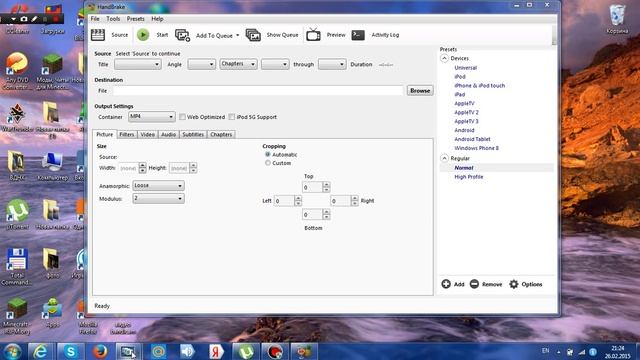Switch to the Subtitles tab
Screen dimensions: 640x360
tap(193, 134)
